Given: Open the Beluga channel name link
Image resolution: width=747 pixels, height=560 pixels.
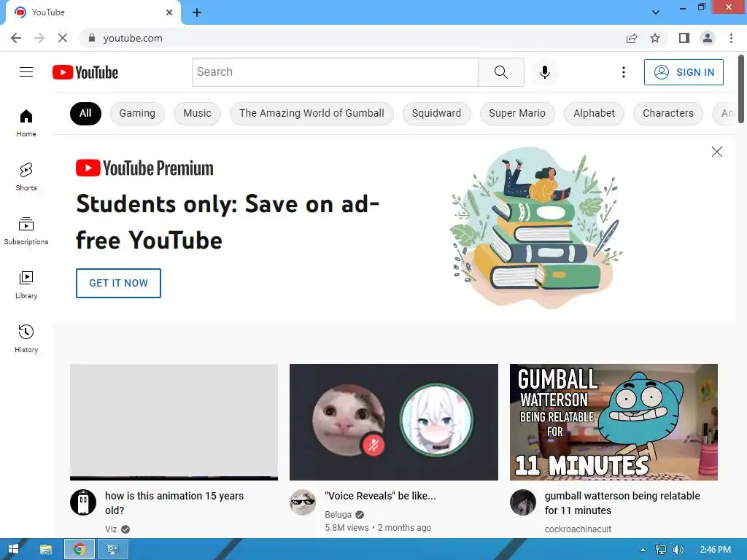Looking at the screenshot, I should coord(338,515).
